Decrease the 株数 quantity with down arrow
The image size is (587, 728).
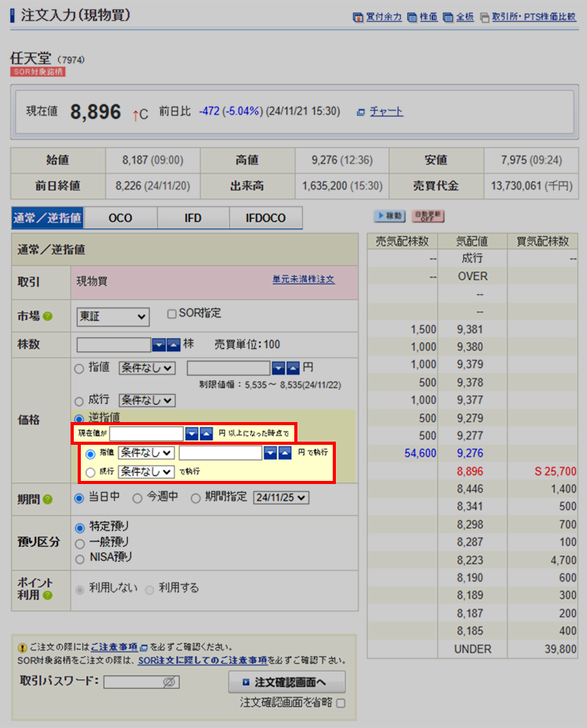tap(159, 344)
